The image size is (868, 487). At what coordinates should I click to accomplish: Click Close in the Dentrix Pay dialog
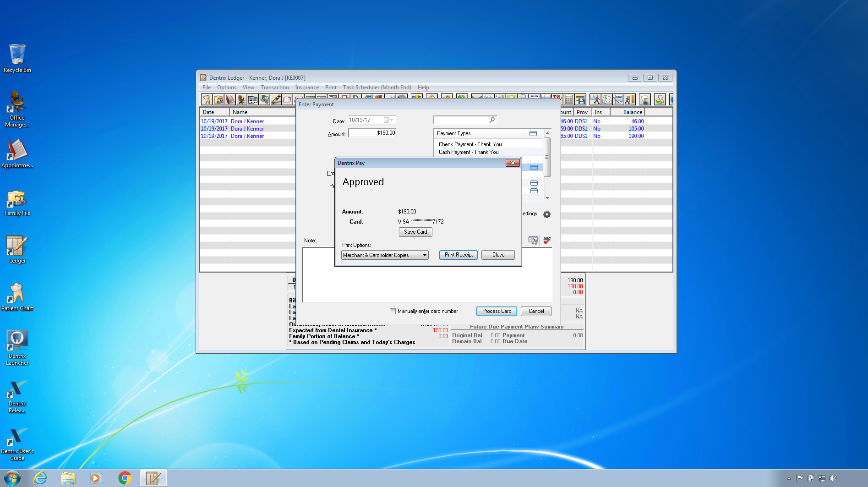point(498,255)
